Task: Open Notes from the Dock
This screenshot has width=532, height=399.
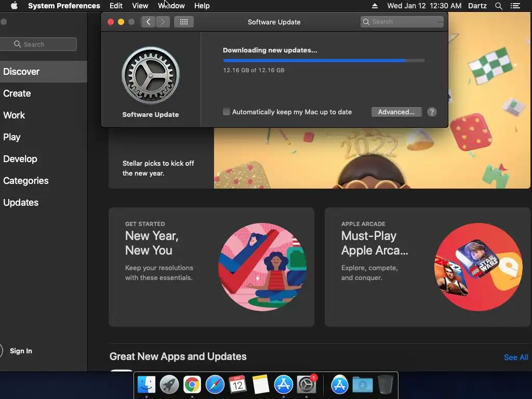Action: pyautogui.click(x=261, y=384)
